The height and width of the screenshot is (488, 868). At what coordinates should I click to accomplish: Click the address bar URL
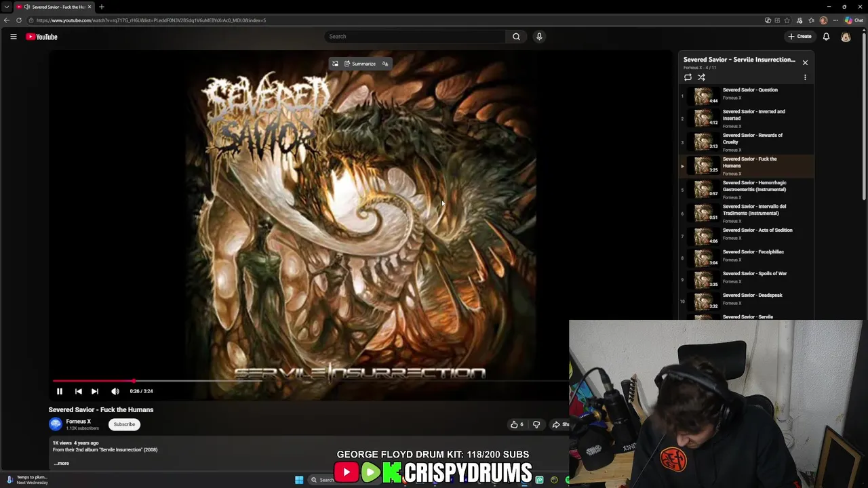coord(151,20)
